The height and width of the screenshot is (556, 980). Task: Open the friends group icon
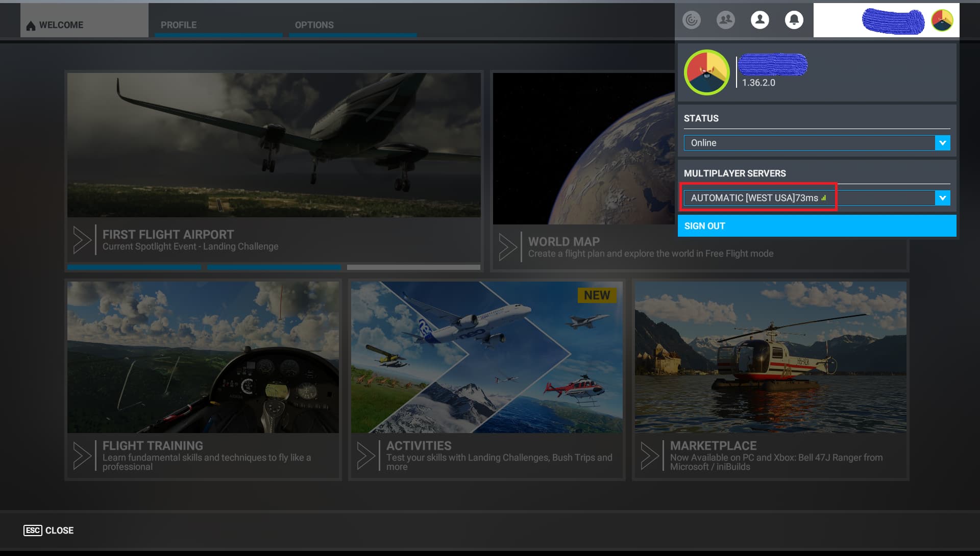click(725, 20)
